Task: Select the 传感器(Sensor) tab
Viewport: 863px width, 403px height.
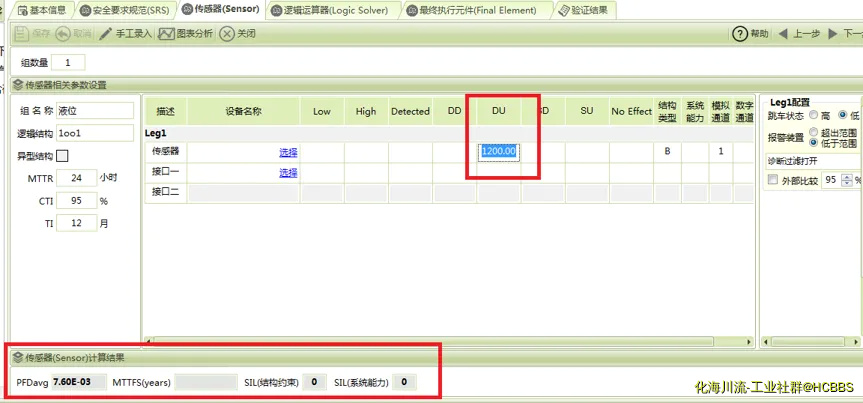Action: [220, 9]
